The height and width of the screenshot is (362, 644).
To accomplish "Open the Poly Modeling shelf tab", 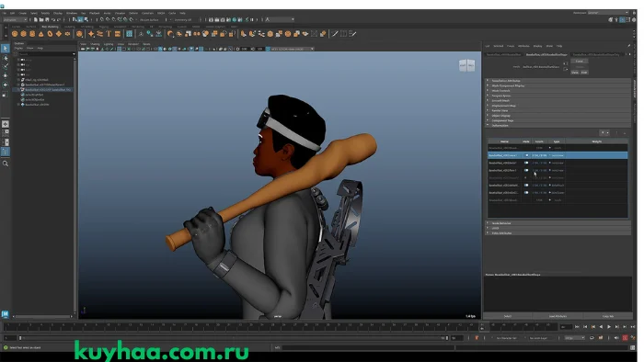I will (x=50, y=27).
